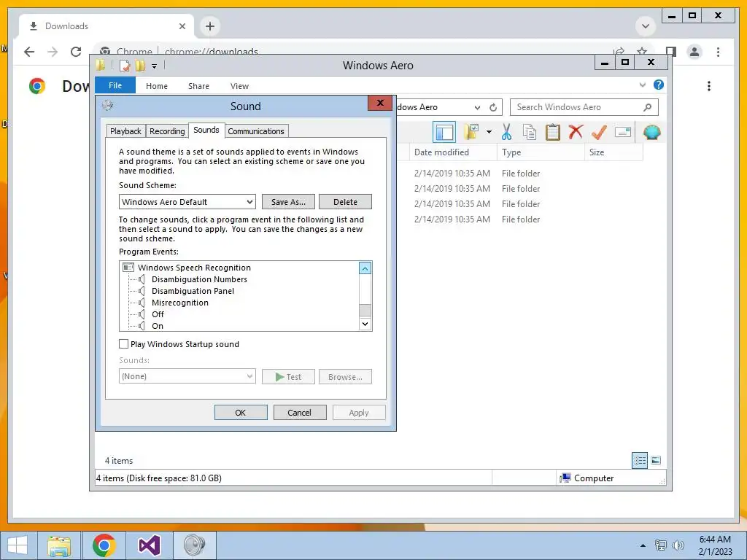The image size is (747, 560).
Task: Click the magnifier icon in Search Windows Aero
Action: coord(648,107)
